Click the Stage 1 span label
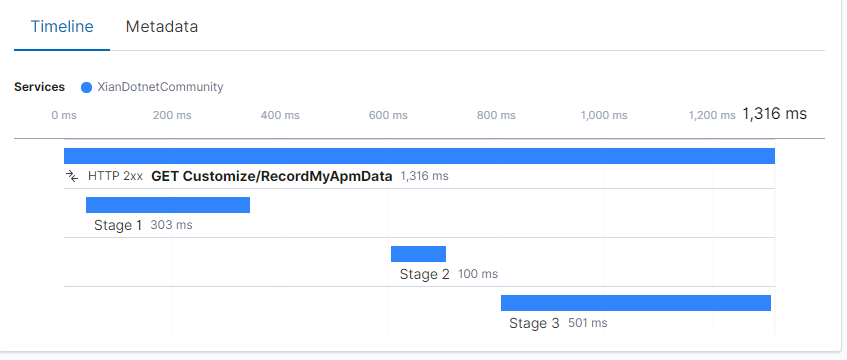847x360 pixels. pos(118,225)
